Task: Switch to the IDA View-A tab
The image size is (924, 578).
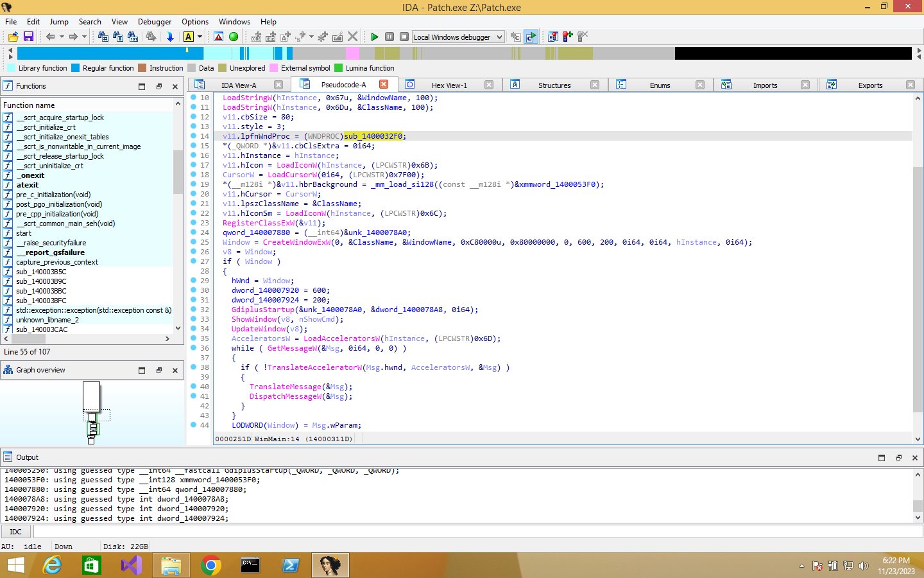Action: 238,85
